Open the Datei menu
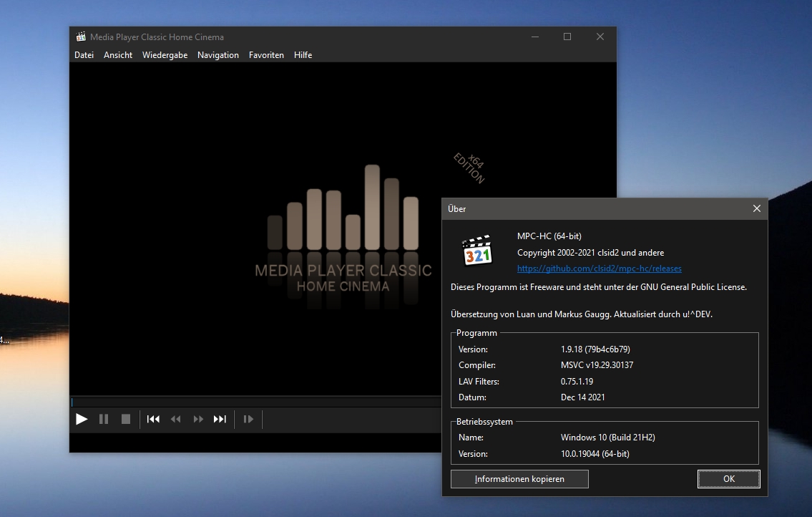 [x=84, y=55]
